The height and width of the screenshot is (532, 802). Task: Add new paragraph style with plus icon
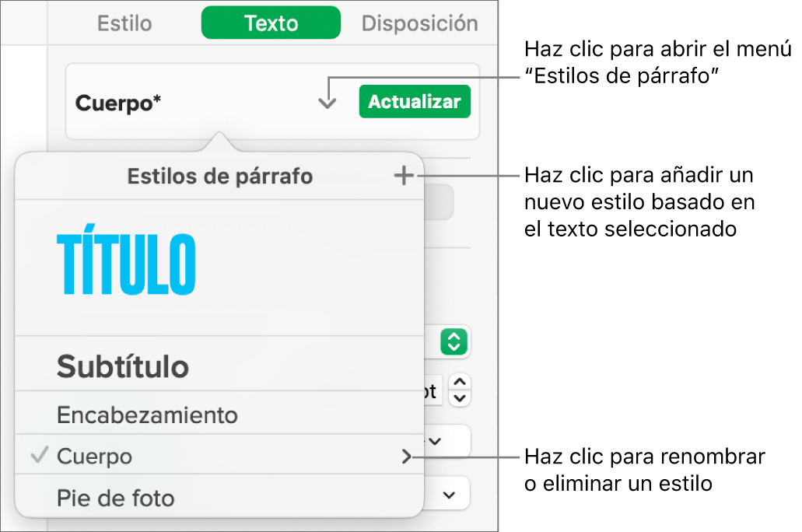404,176
